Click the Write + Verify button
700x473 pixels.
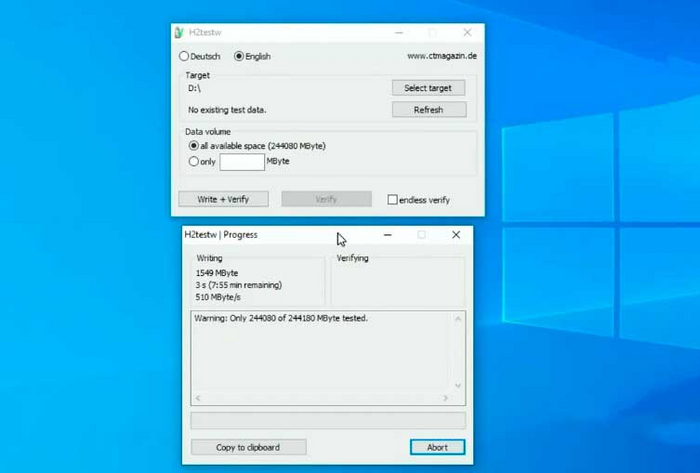click(x=224, y=199)
